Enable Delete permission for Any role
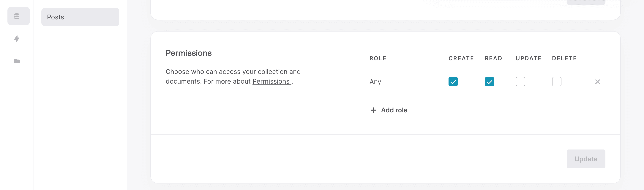This screenshot has width=644, height=190. coord(556,82)
